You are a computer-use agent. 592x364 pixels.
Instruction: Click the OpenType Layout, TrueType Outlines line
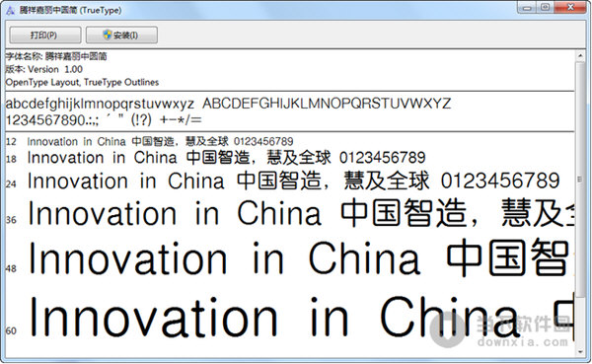(x=82, y=82)
